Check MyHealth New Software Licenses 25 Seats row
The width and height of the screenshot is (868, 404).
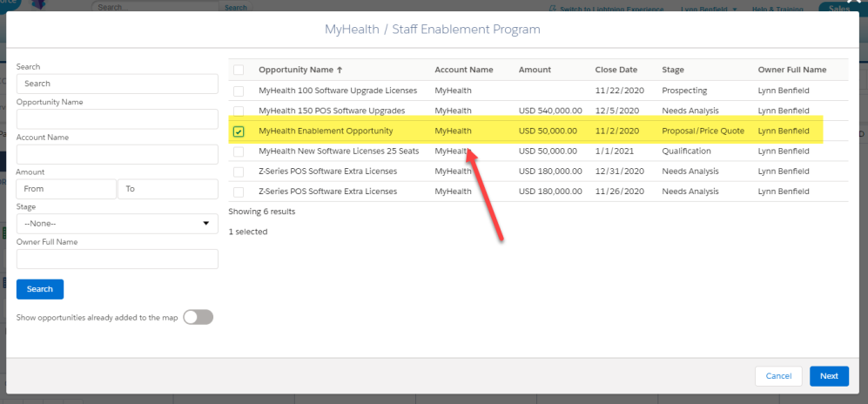point(239,151)
